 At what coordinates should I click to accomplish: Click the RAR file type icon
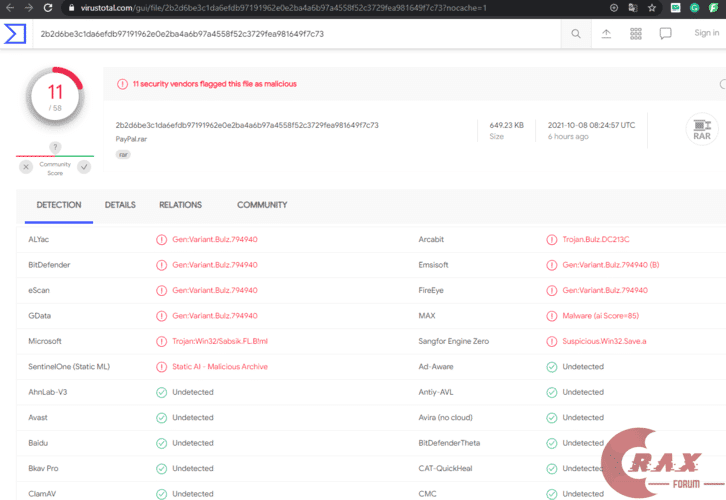702,130
